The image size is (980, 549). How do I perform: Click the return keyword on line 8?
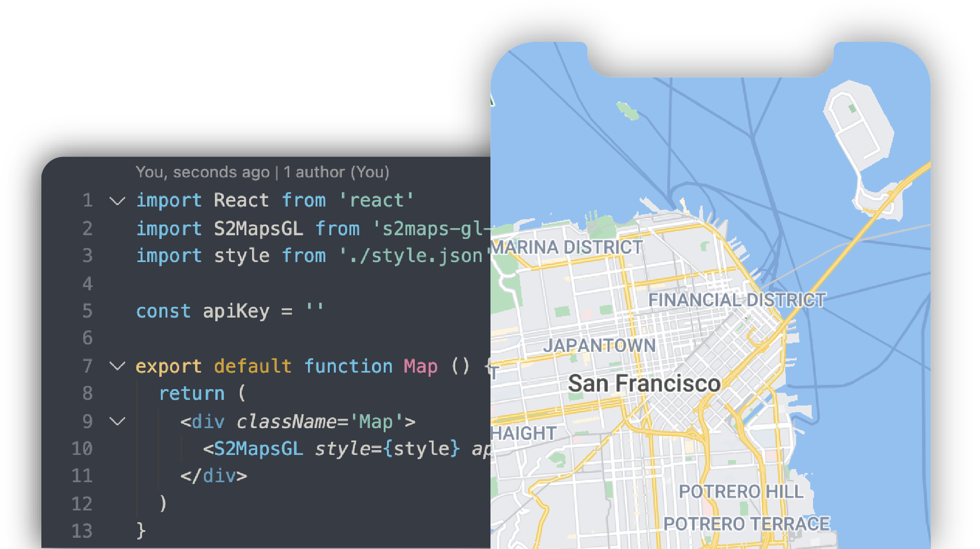(191, 393)
